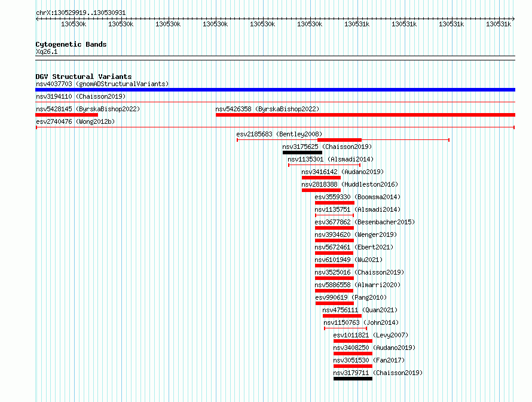
Task: Click the left arrow end of the ruler
Action: click(37, 19)
